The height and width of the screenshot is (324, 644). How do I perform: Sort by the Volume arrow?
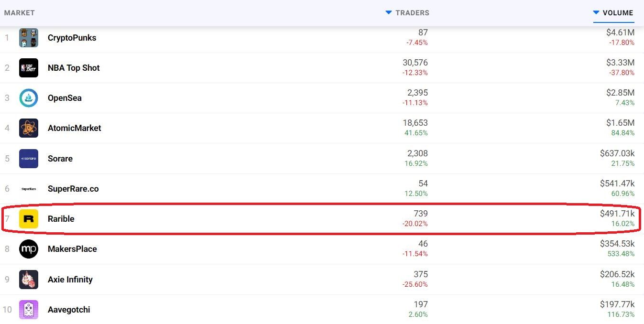point(596,12)
